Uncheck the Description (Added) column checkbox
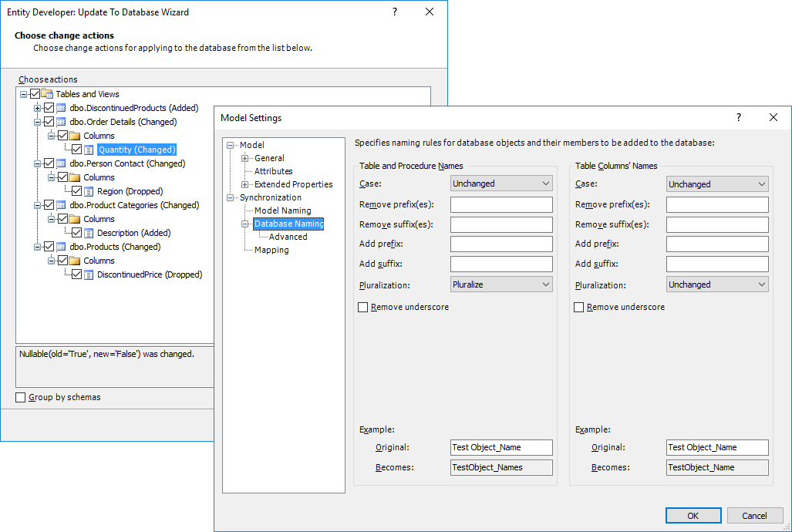Screen dimensions: 792x532 [x=76, y=233]
